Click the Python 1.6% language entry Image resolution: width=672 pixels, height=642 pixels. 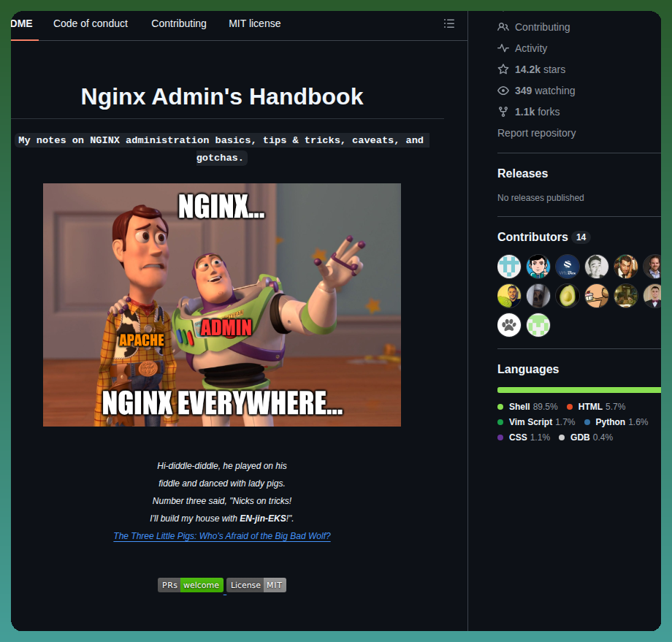616,422
